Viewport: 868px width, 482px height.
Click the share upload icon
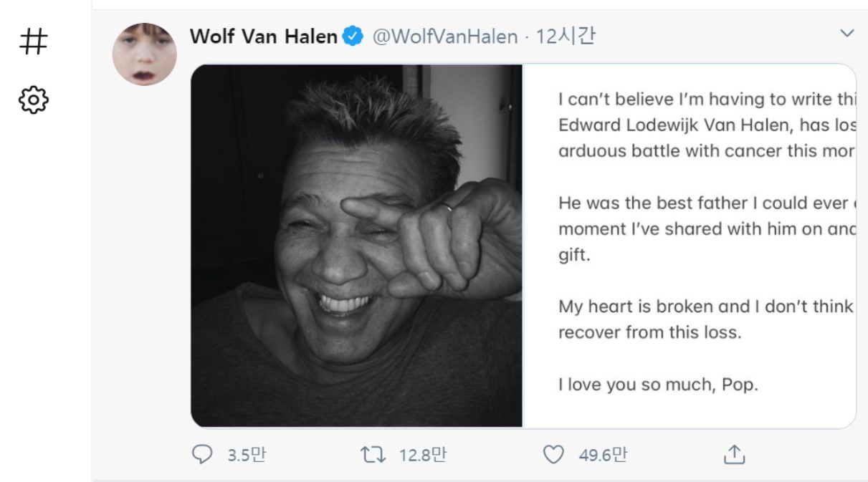735,454
